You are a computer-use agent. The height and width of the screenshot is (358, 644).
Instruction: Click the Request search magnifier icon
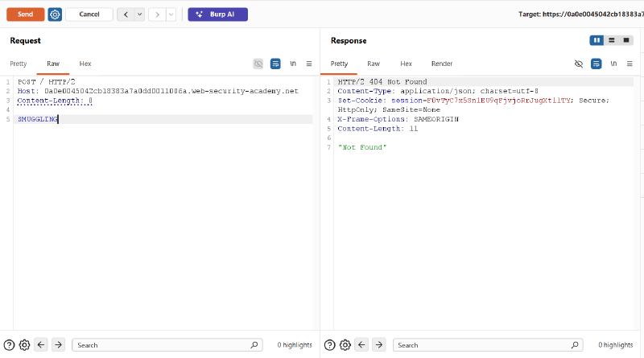(x=254, y=345)
